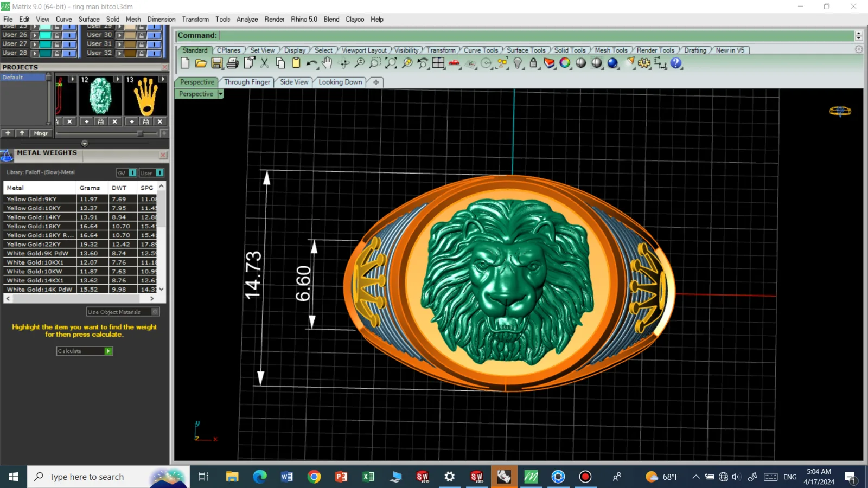
Task: Click the Zoom Extents icon
Action: click(391, 63)
